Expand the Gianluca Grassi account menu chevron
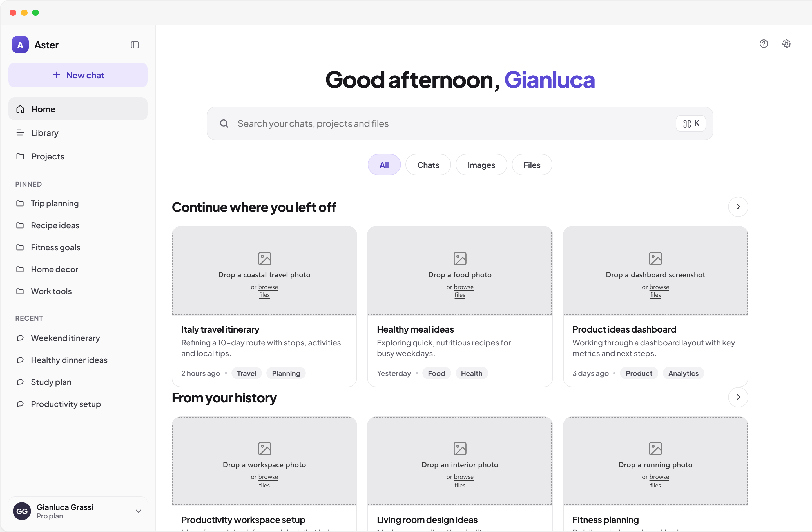 (x=139, y=511)
